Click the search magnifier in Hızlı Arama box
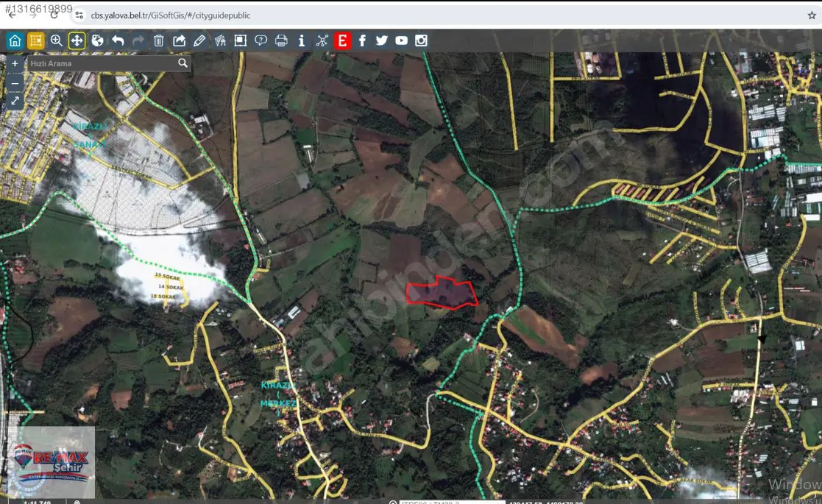The image size is (822, 504). [183, 63]
